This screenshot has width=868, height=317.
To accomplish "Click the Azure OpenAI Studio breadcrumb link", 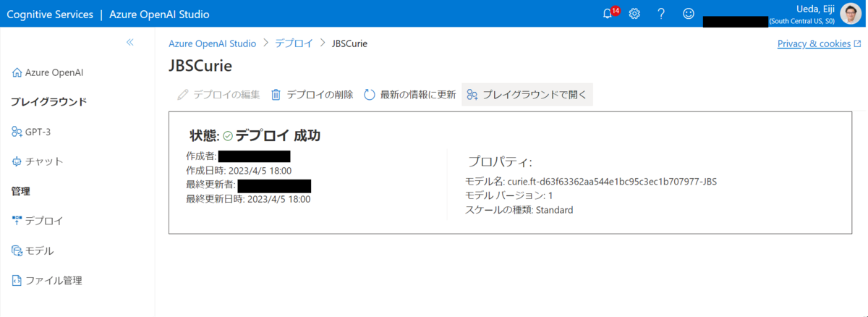I will click(x=213, y=43).
